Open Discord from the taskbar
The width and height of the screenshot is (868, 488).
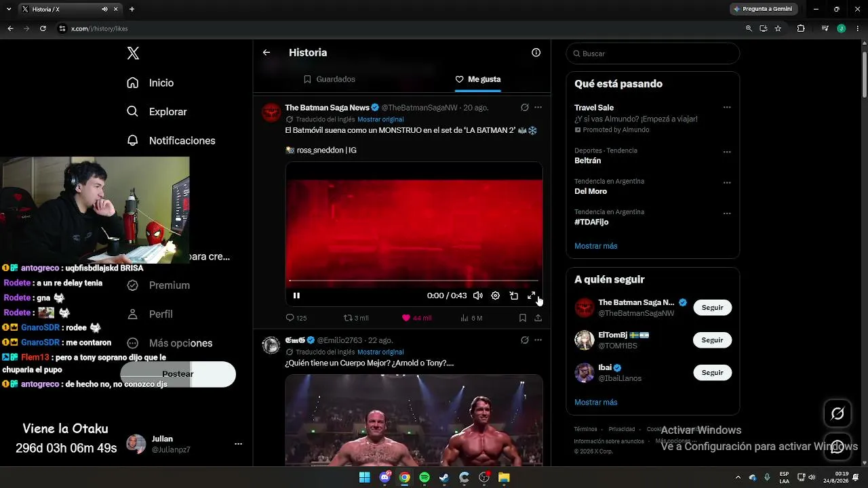pos(384,477)
